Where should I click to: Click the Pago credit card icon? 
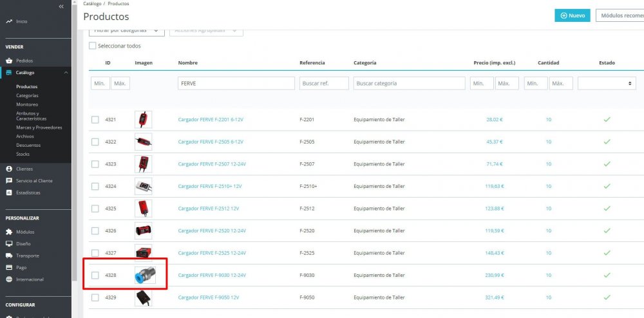9,268
